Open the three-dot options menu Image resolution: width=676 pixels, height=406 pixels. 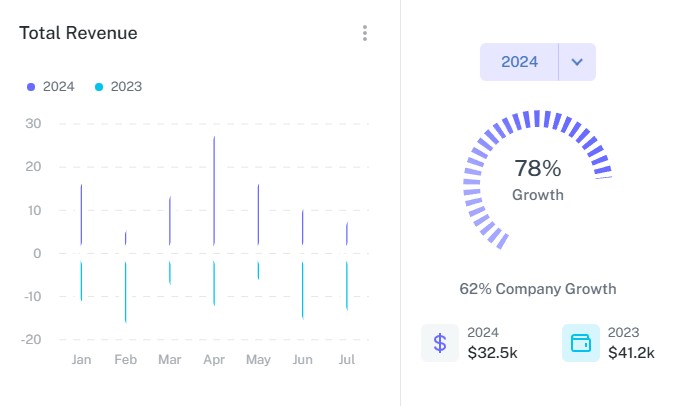click(365, 33)
